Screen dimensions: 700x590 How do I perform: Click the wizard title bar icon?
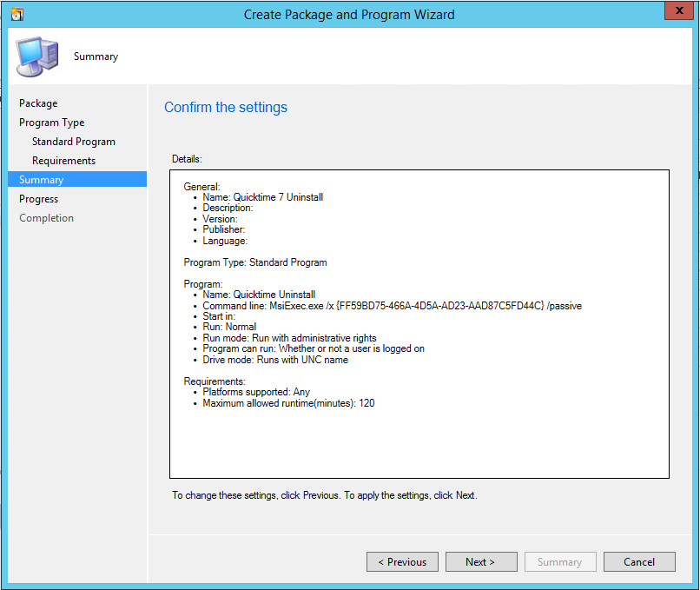(17, 15)
